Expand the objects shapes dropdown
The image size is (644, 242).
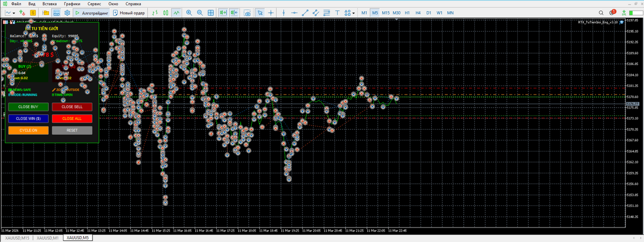point(353,12)
